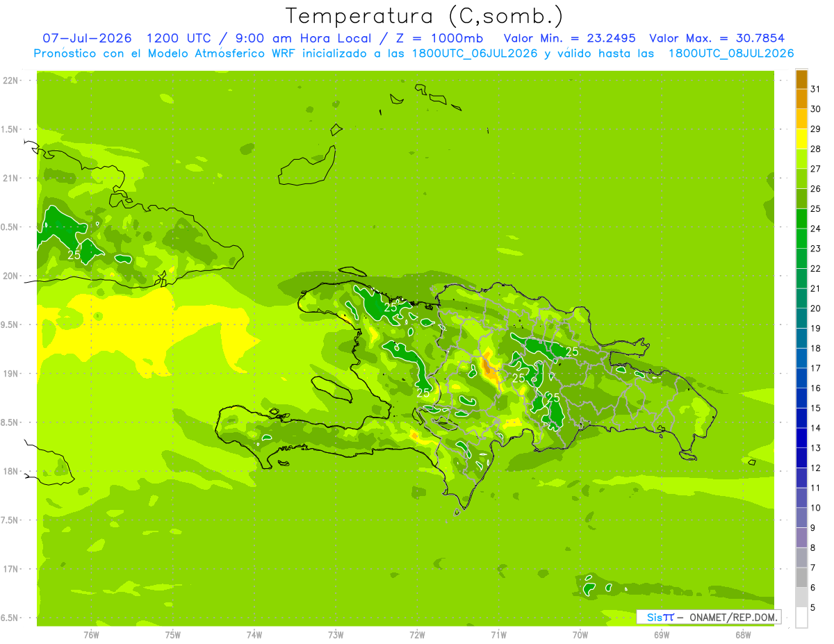Click the legend value "28"

pyautogui.click(x=815, y=149)
